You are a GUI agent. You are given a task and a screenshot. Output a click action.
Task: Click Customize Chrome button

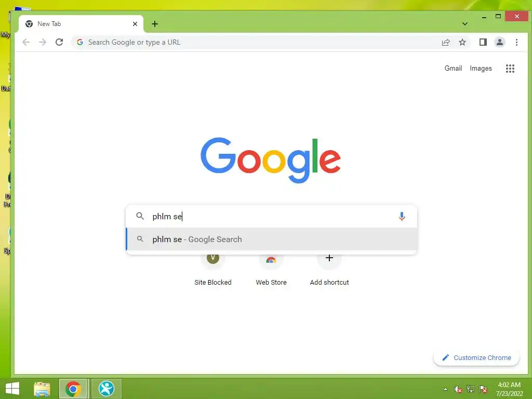click(x=476, y=357)
